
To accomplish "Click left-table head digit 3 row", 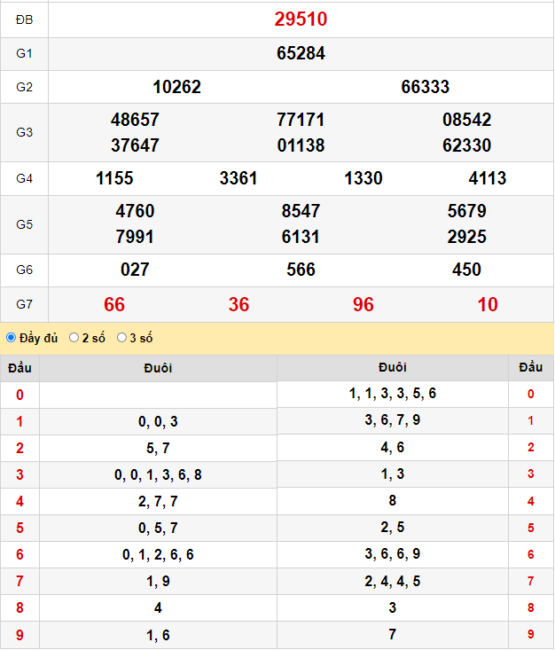I will (138, 475).
